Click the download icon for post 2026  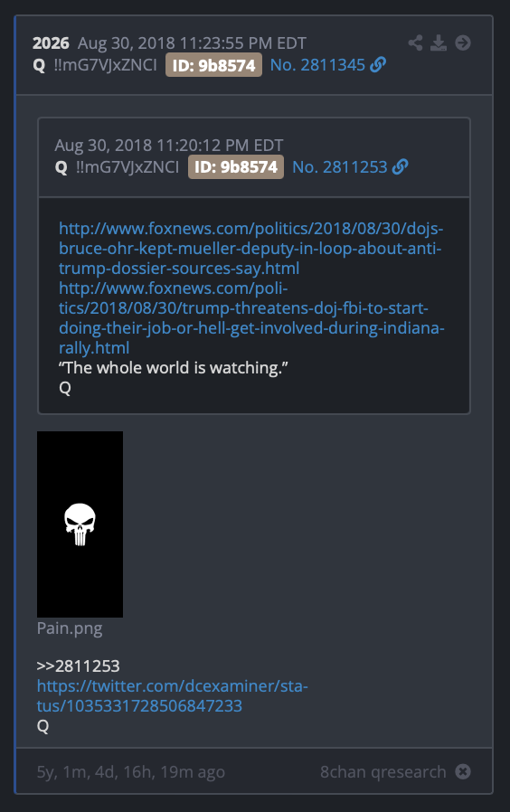[439, 42]
